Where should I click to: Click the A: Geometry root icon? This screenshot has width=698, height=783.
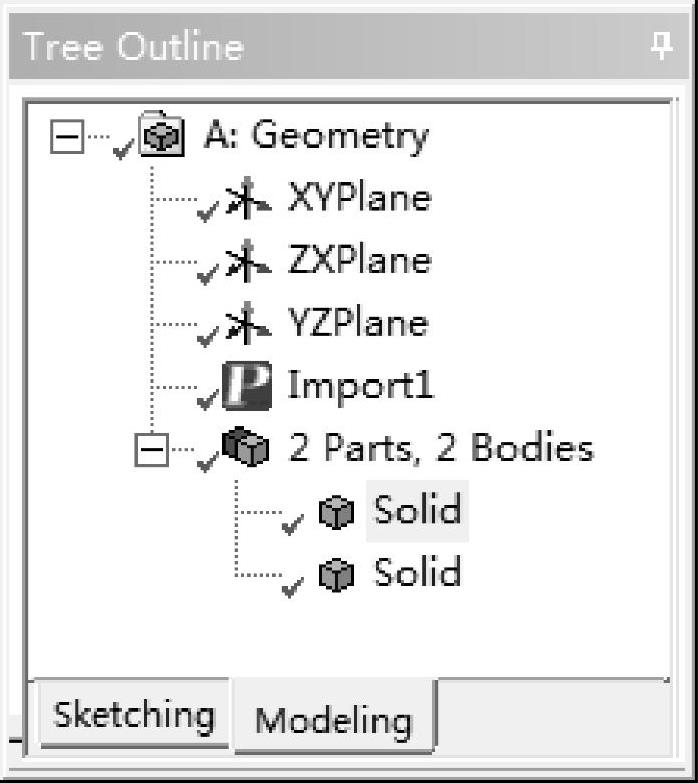(161, 135)
